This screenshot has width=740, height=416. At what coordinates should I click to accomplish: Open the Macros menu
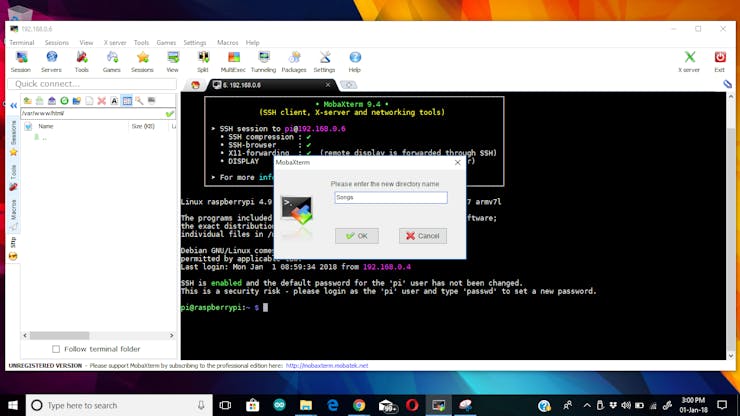[227, 42]
